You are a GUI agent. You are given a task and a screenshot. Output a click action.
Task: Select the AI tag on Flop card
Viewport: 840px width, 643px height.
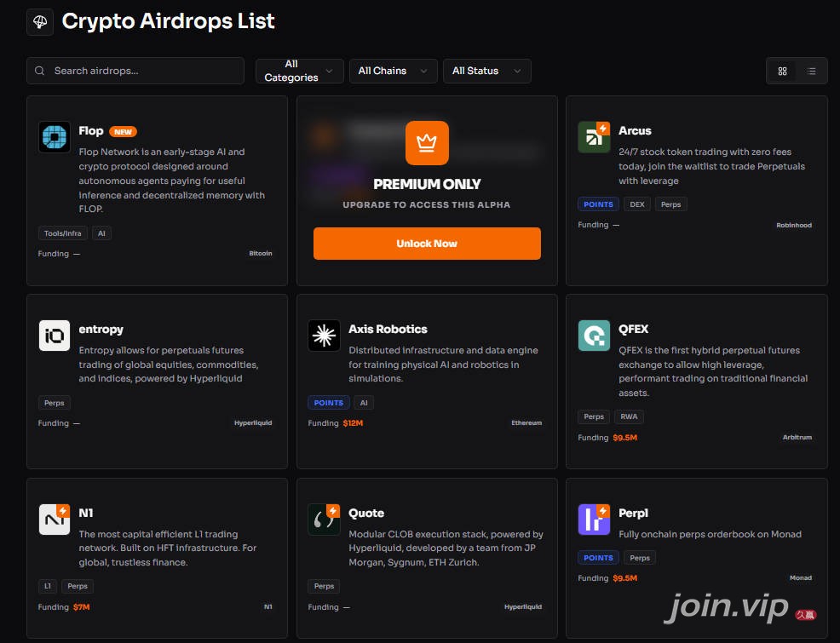point(101,233)
